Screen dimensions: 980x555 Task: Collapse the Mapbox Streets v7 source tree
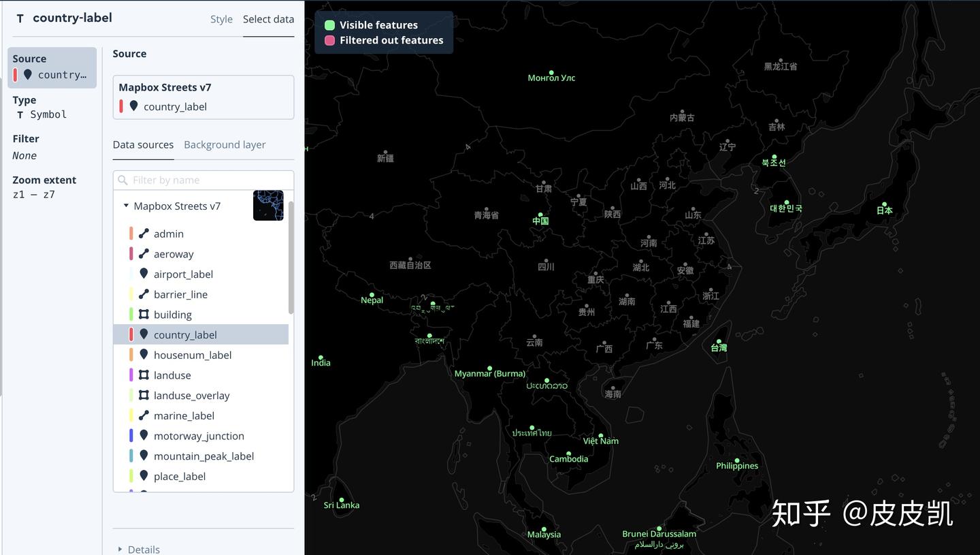click(125, 206)
